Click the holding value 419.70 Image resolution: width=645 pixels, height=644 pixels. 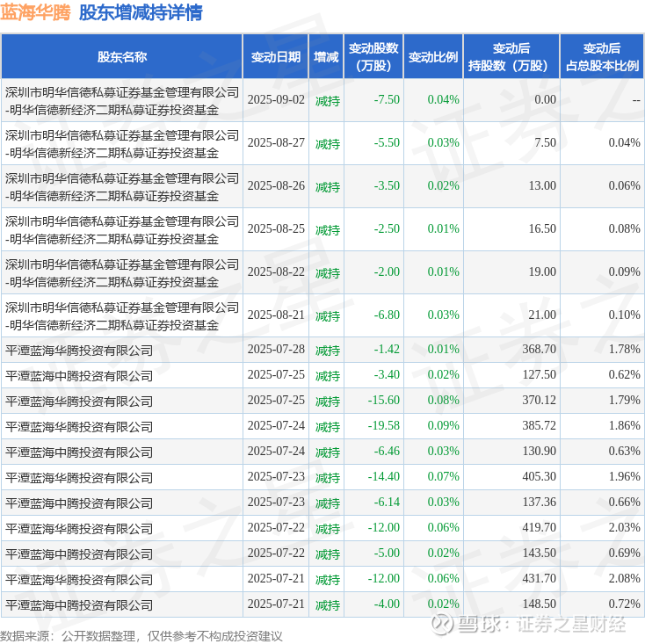[x=540, y=528]
